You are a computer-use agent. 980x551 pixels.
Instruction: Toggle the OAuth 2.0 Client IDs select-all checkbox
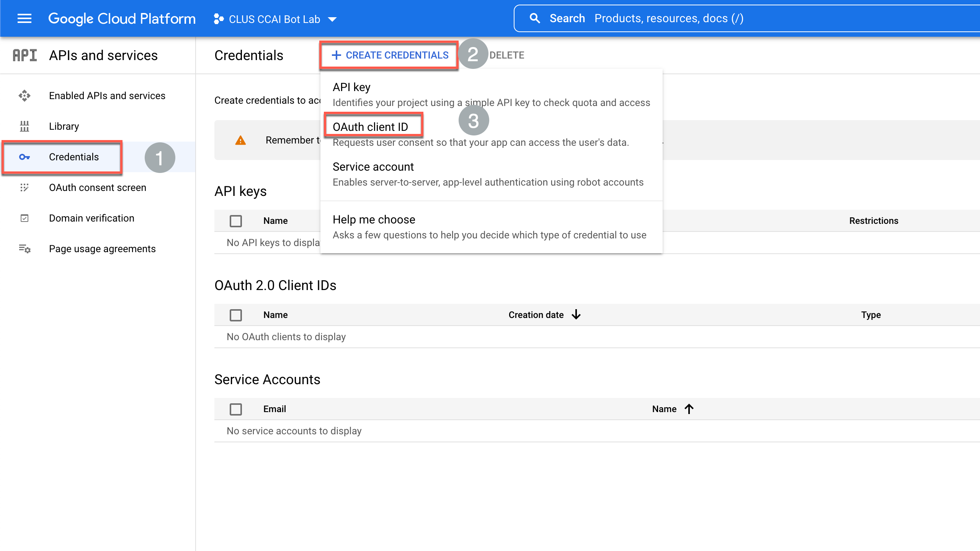(236, 315)
